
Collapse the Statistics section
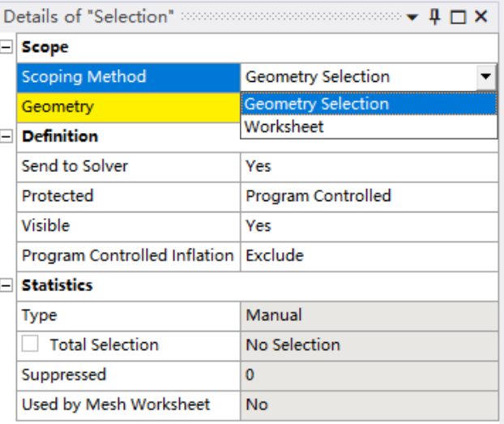tap(7, 285)
